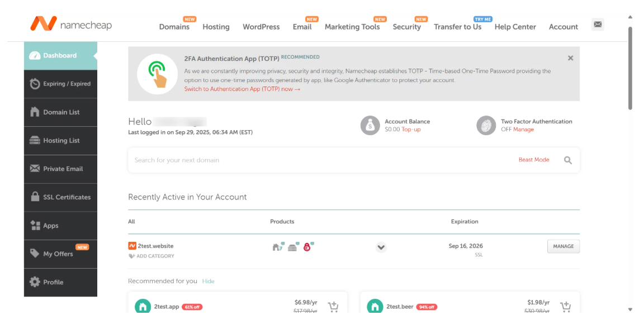Open Apps in the sidebar
644x334 pixels.
pyautogui.click(x=60, y=226)
